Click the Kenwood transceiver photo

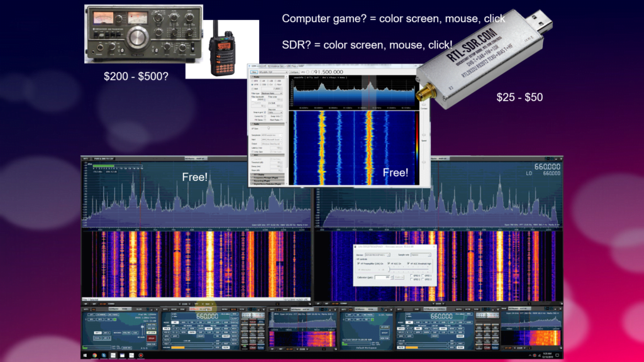(x=143, y=34)
